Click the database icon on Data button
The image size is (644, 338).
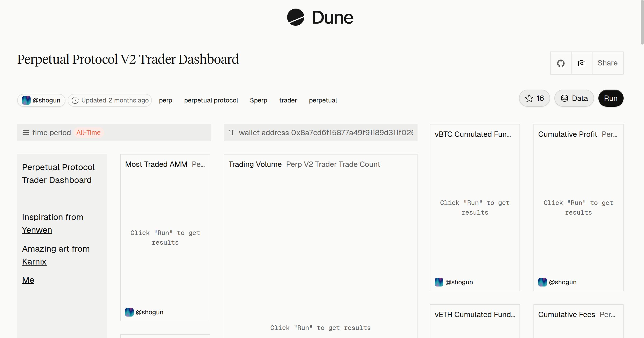pyautogui.click(x=565, y=98)
